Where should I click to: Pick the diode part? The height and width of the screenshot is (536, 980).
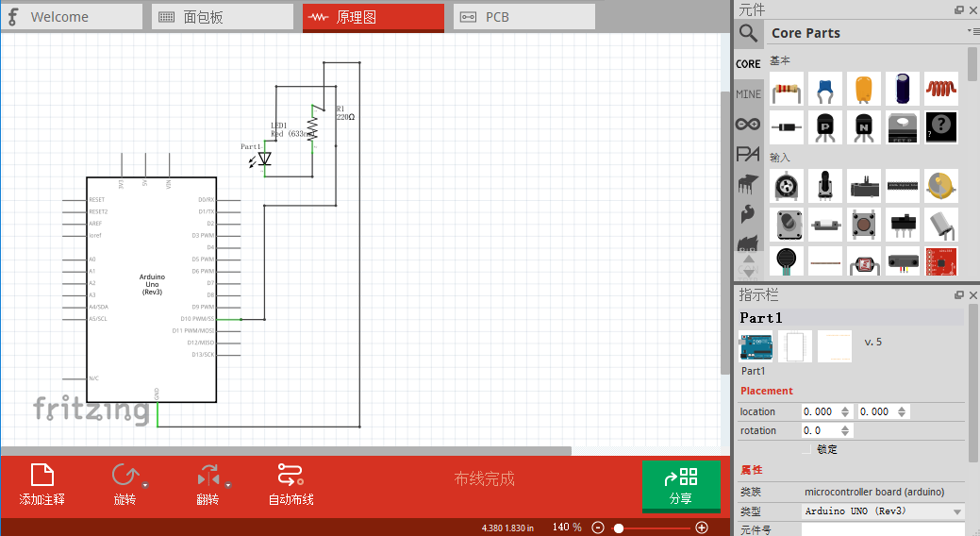pos(787,127)
